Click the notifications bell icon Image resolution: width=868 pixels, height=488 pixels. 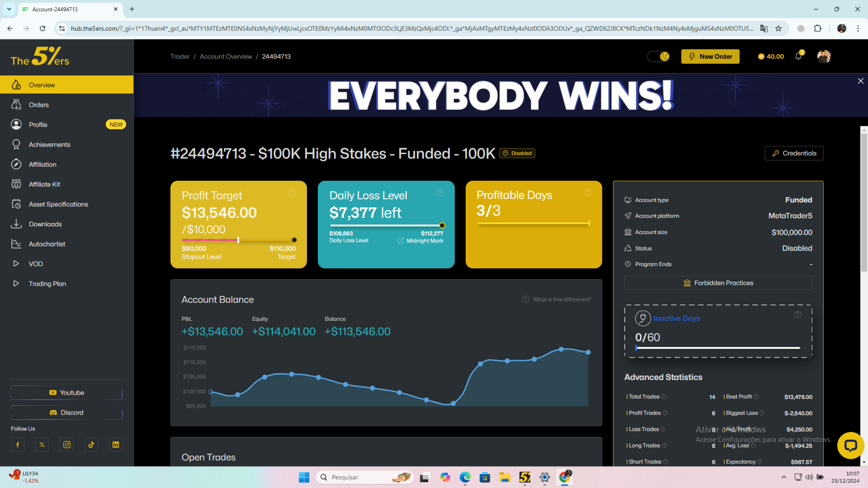coord(798,56)
